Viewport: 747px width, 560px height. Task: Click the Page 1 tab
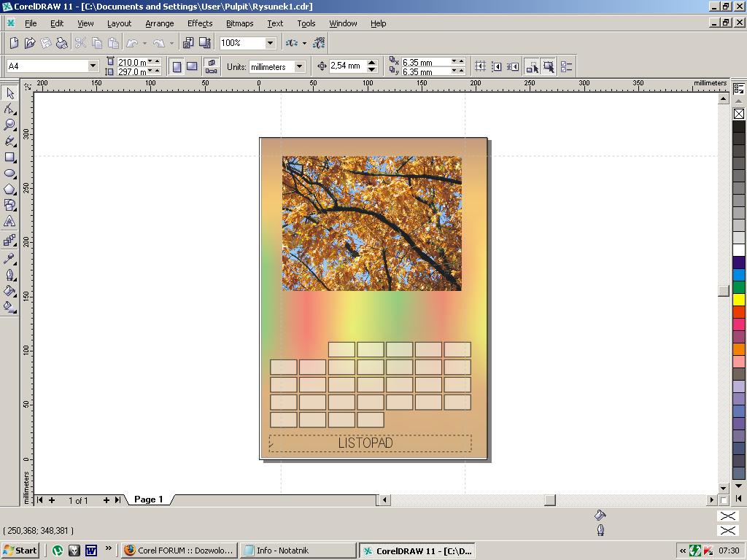(x=148, y=499)
